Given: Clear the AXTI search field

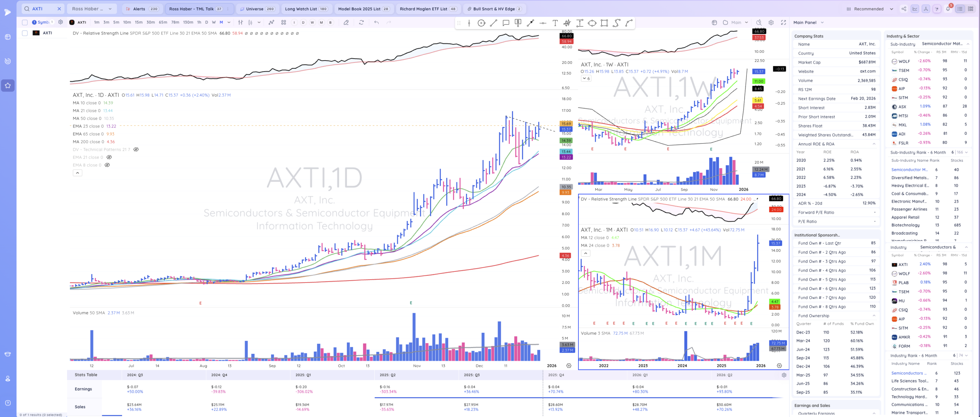Looking at the screenshot, I should click(x=59, y=9).
